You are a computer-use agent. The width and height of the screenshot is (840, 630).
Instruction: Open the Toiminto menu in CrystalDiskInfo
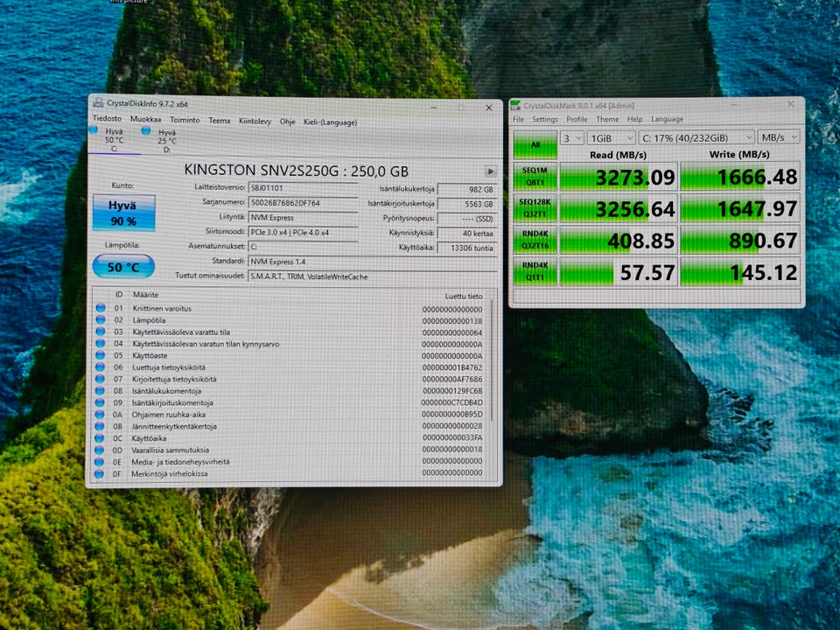(185, 121)
